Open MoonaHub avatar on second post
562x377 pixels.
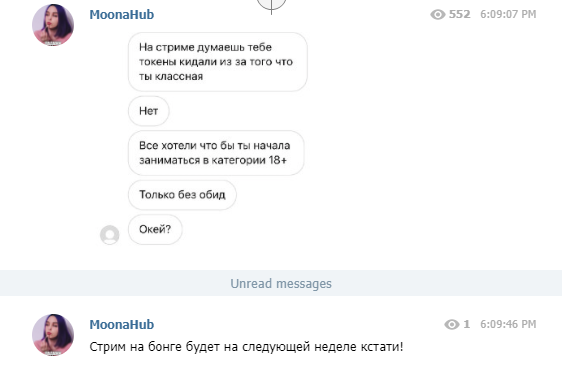tap(53, 335)
